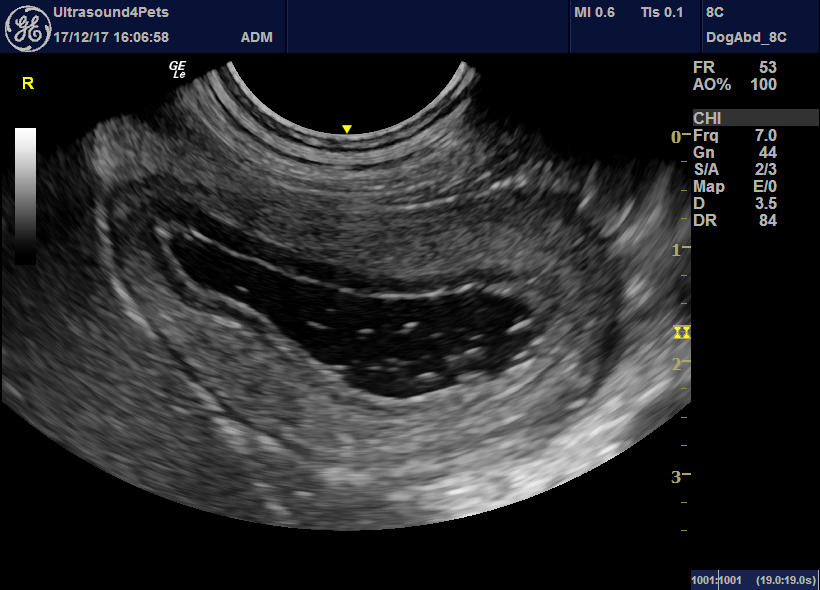
Task: Select the yellow R orientation marker
Action: point(28,83)
